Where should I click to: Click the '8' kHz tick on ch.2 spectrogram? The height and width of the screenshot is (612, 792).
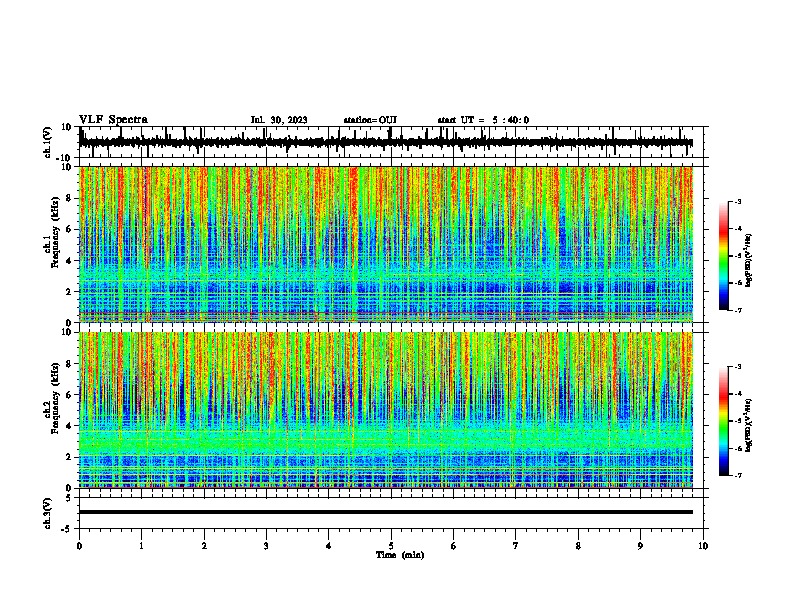pos(69,364)
